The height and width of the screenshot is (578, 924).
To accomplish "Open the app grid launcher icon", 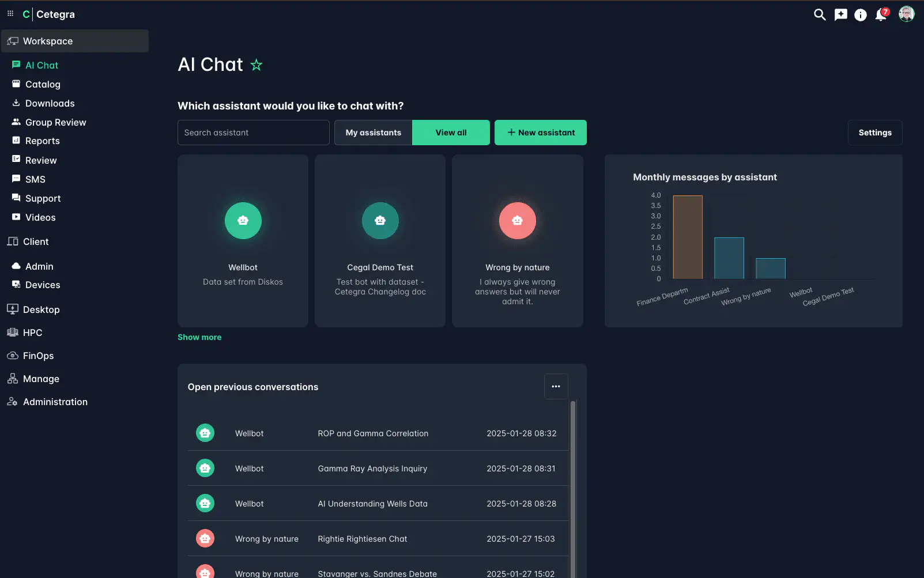I will click(x=10, y=13).
